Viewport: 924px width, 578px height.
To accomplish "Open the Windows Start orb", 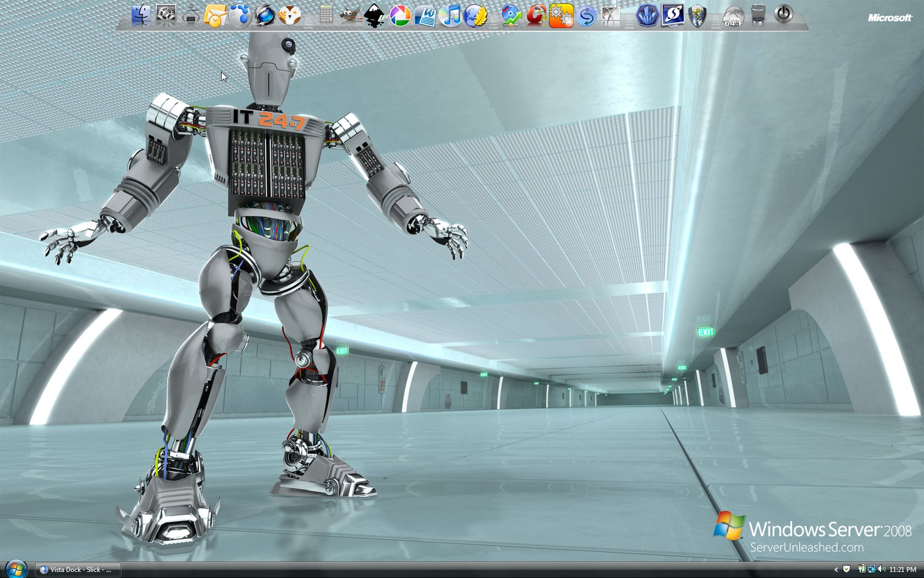I will pyautogui.click(x=15, y=569).
